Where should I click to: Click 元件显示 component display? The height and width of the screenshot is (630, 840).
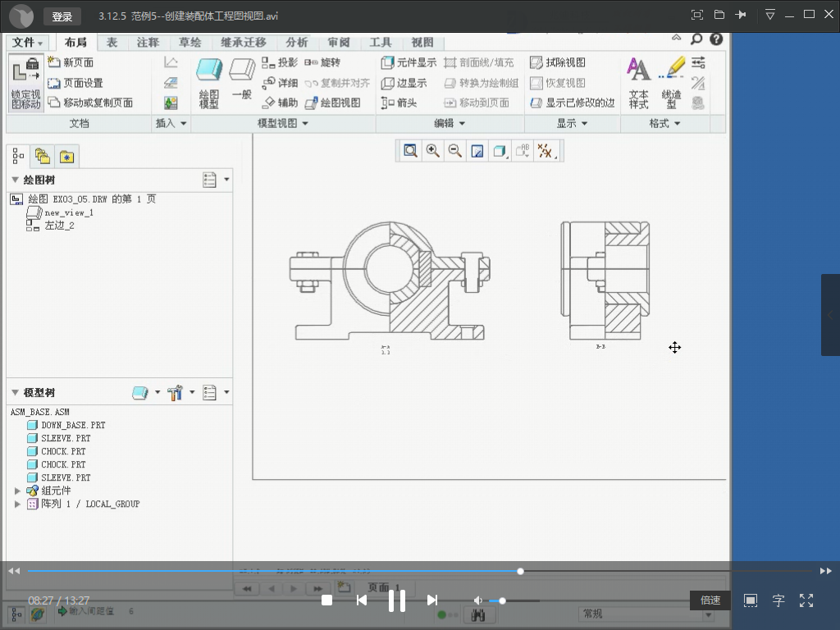409,62
